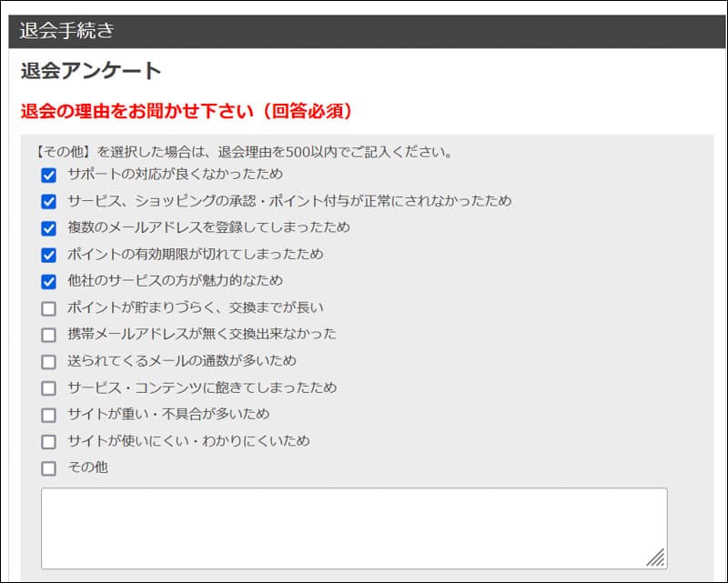Click the text area resize handle
The width and height of the screenshot is (728, 583).
[x=656, y=558]
